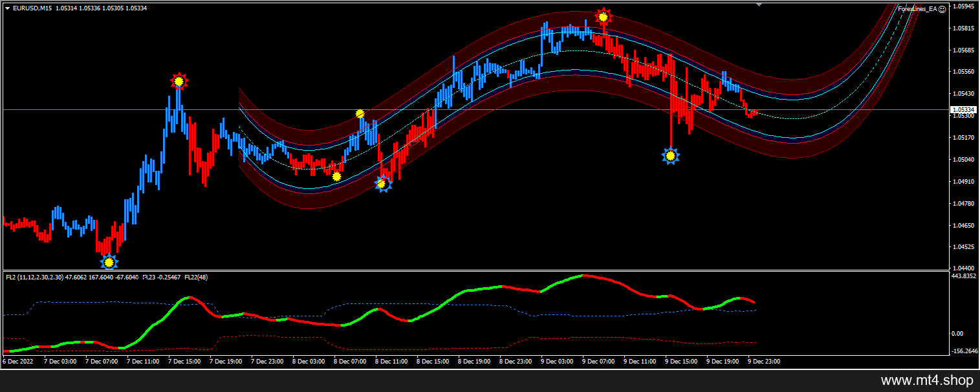The image size is (980, 392).
Task: Click the 8 Dec 19:00 time label
Action: pos(474,362)
